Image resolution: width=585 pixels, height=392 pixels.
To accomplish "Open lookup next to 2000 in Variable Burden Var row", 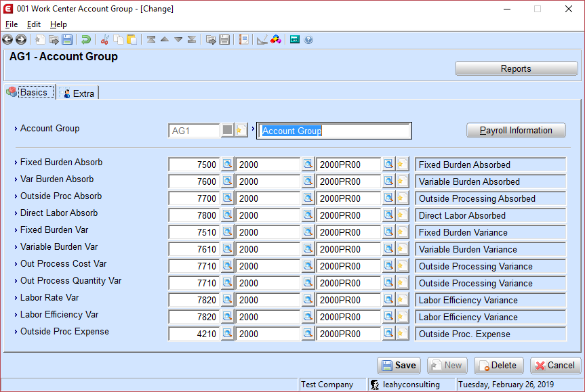I will 308,248.
